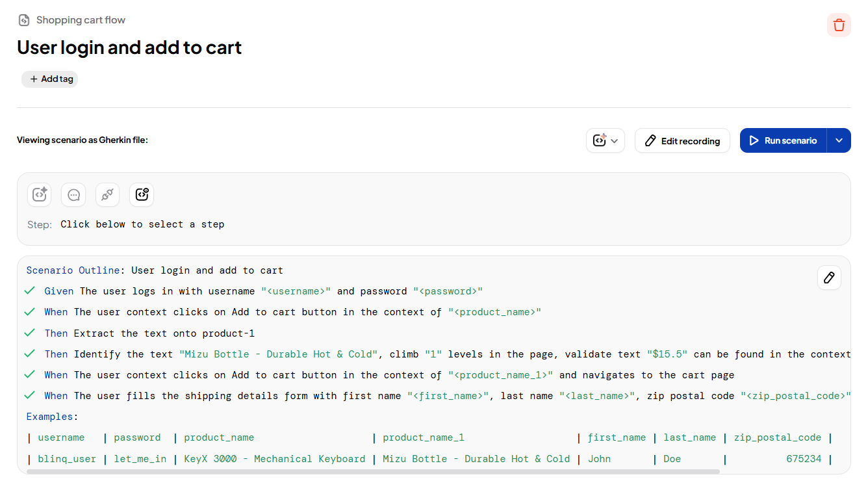Click the username value blinq_user in Examples table
Viewport: 868px width, 481px height.
point(67,458)
